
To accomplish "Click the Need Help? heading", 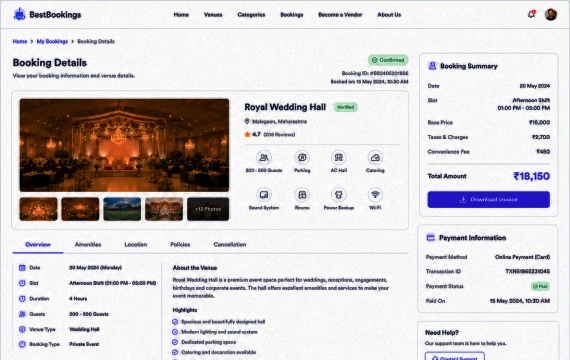I will [442, 332].
